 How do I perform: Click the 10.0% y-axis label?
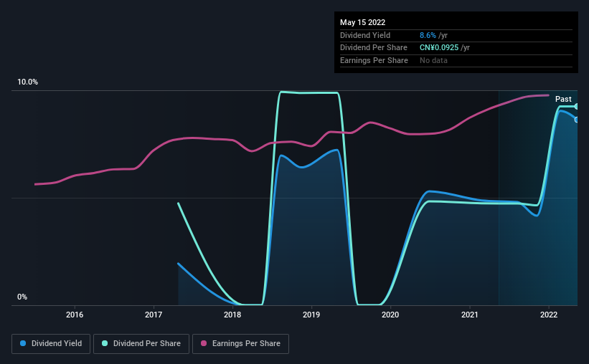27,82
